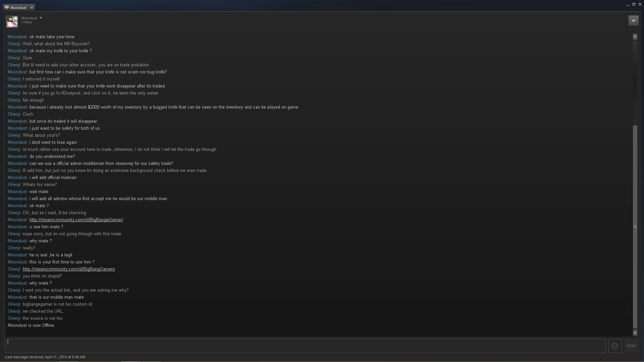This screenshot has height=362, width=644.
Task: Click the scrollbar up arrow
Action: coord(635,36)
